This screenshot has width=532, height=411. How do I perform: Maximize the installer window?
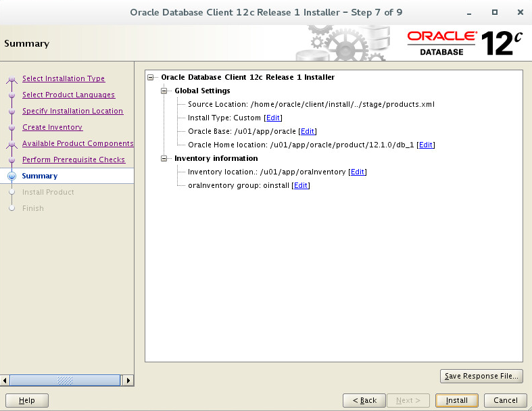click(x=495, y=12)
